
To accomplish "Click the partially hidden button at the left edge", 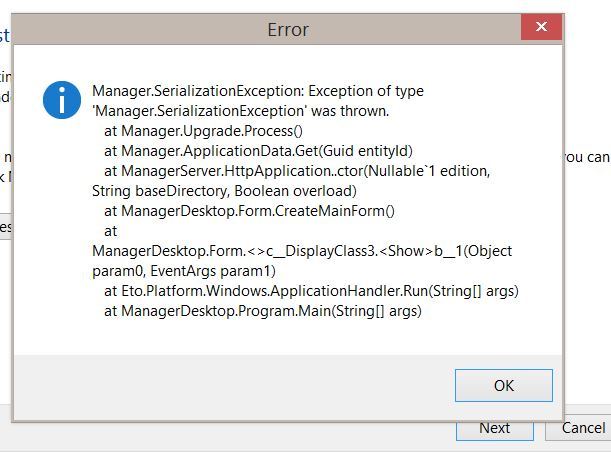I will coord(5,227).
